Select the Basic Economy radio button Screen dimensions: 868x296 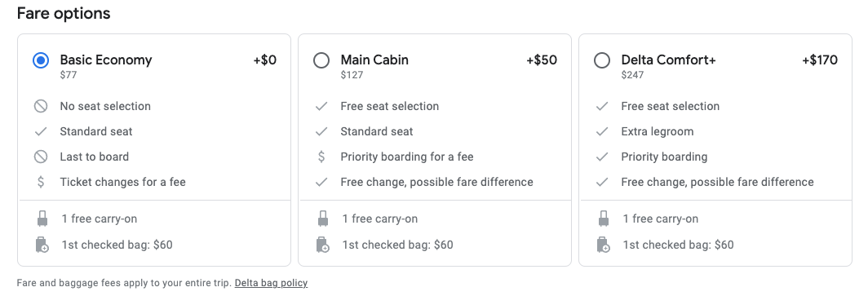pos(41,60)
